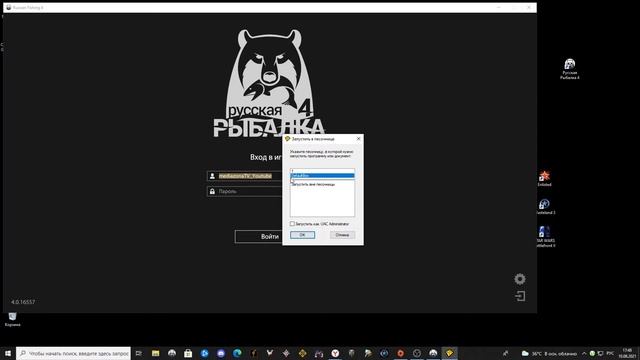The height and width of the screenshot is (360, 640).
Task: Click the Войти login button
Action: (269, 236)
